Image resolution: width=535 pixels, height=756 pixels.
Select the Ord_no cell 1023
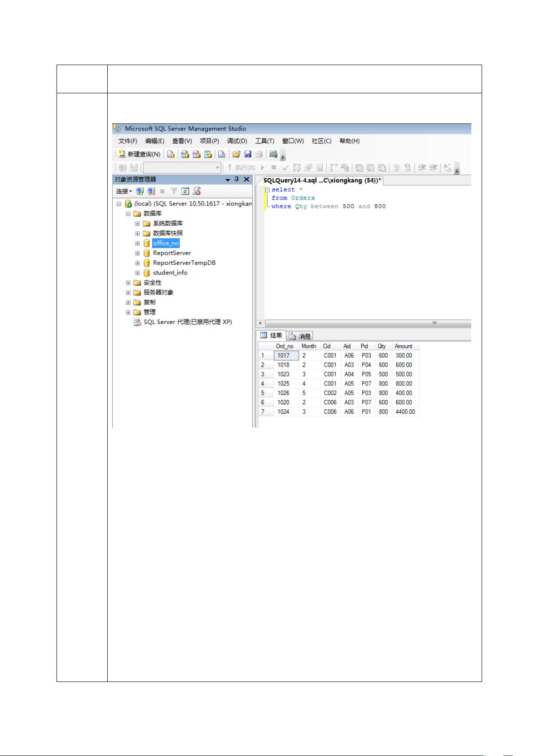(x=286, y=374)
